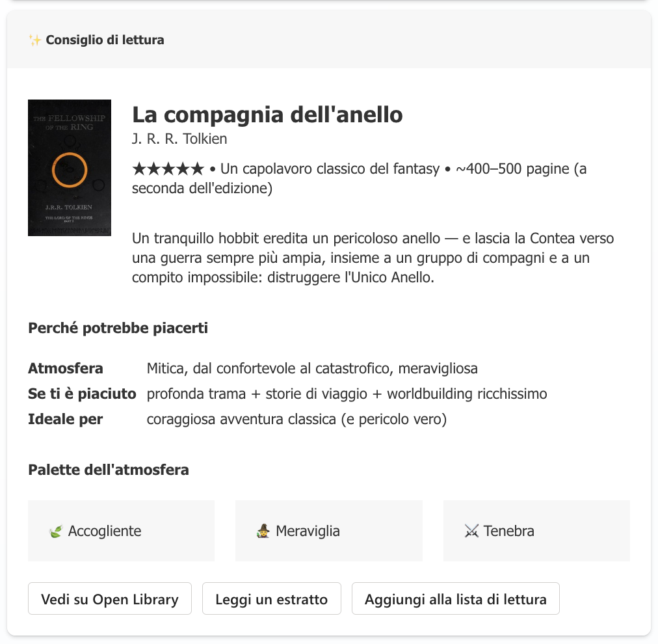Click the Atmosfera row label
658x644 pixels.
pyautogui.click(x=65, y=369)
